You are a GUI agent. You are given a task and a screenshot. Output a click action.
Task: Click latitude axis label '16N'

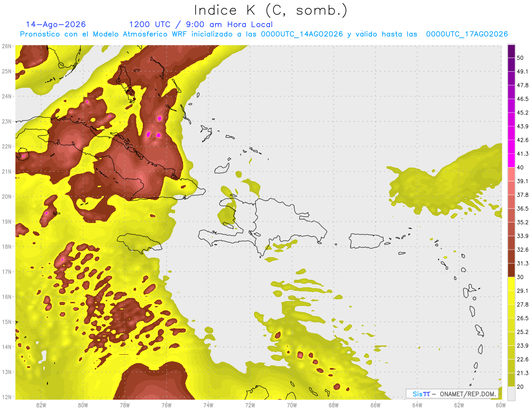click(x=6, y=297)
